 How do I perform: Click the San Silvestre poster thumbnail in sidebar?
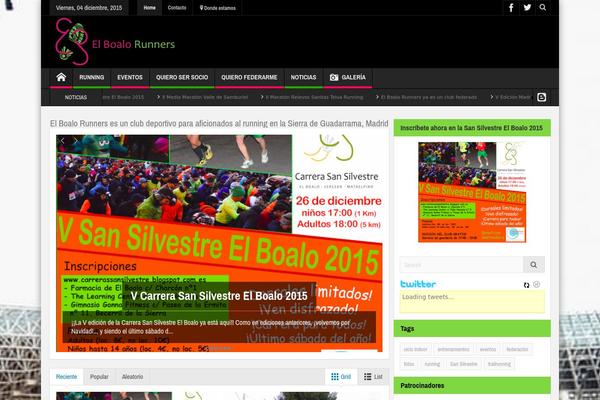(x=472, y=192)
